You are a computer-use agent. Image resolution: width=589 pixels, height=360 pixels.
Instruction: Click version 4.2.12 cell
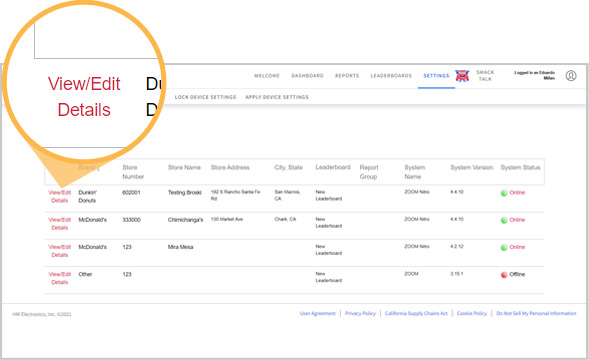457,247
